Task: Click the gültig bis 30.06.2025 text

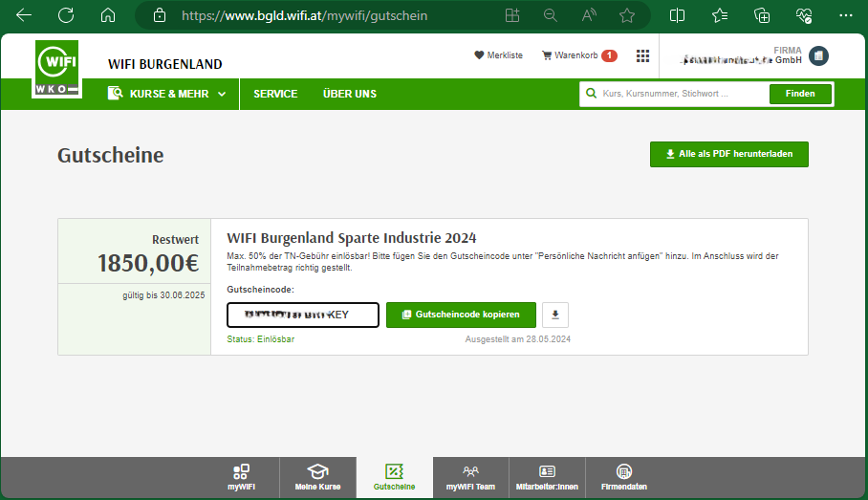Action: [163, 295]
